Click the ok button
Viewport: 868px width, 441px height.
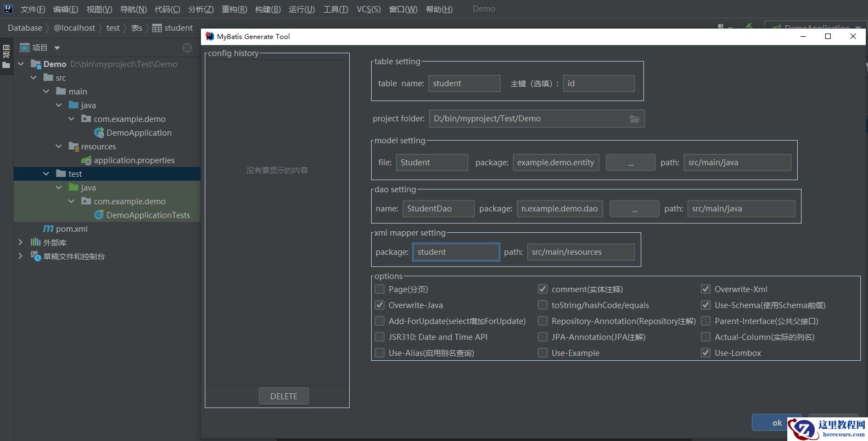777,422
